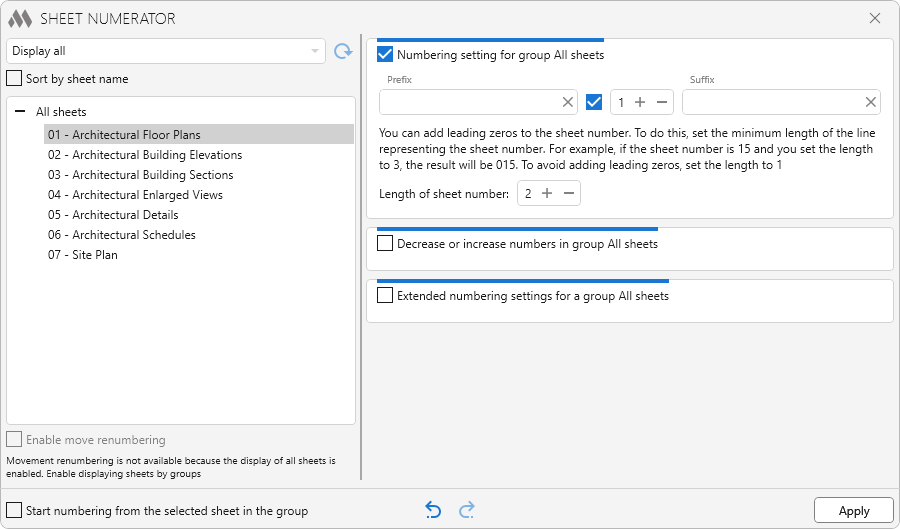Clear the Suffix field with X icon
The image size is (900, 529).
[x=870, y=102]
